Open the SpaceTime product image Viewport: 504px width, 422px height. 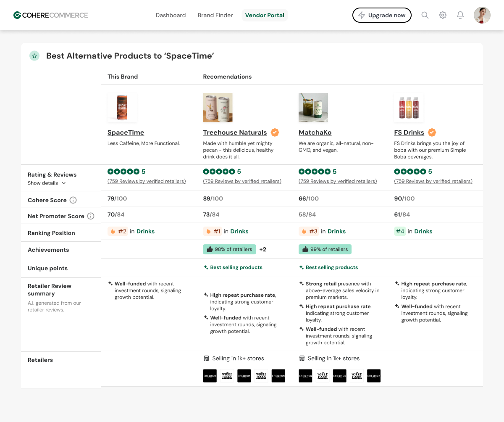122,108
